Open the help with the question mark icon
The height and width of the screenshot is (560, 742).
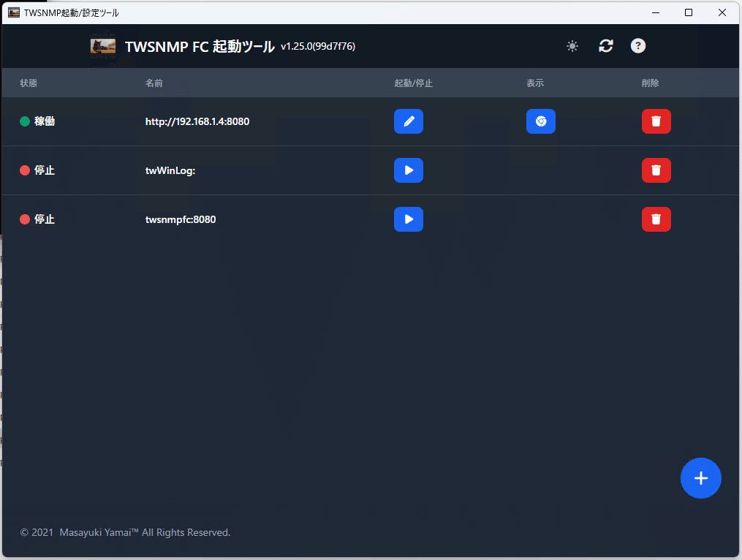pos(637,45)
